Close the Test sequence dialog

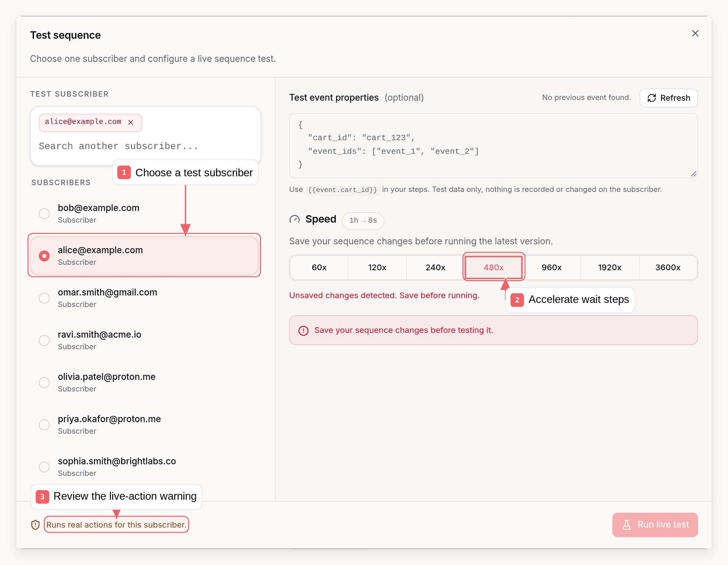coord(695,34)
